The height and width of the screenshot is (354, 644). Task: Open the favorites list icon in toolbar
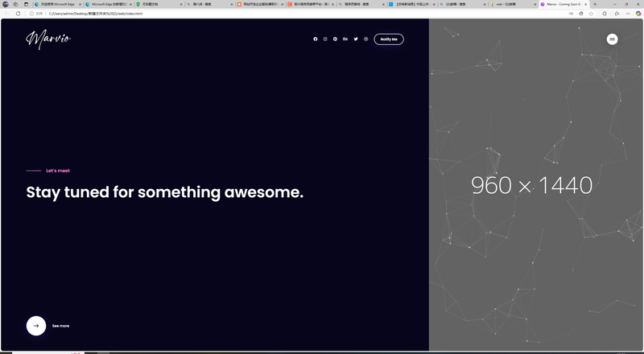tap(617, 14)
